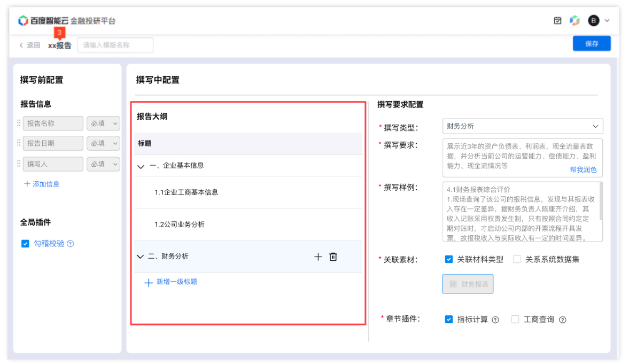
Task: Click the 撰写要求 text area
Action: pos(522,158)
